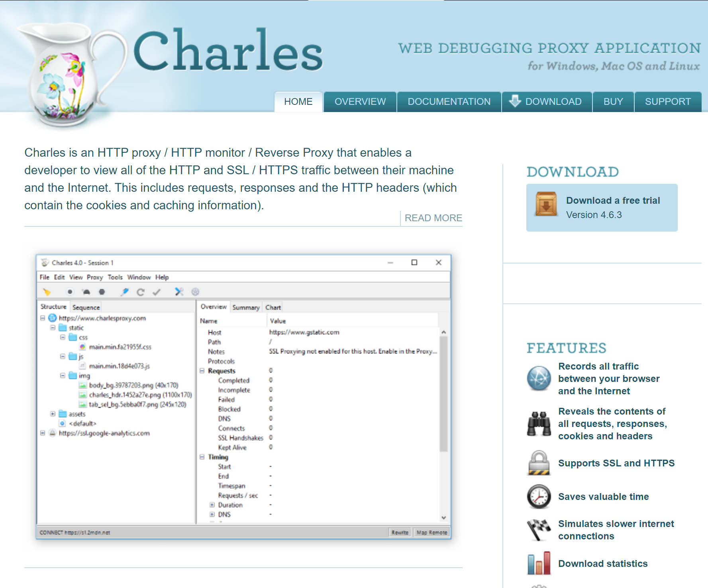Image resolution: width=708 pixels, height=588 pixels.
Task: Click the Map Remote status bar button
Action: tap(431, 532)
